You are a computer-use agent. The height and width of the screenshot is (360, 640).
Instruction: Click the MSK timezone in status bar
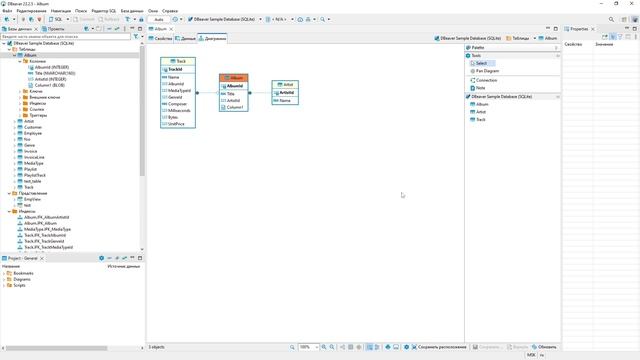tap(531, 355)
